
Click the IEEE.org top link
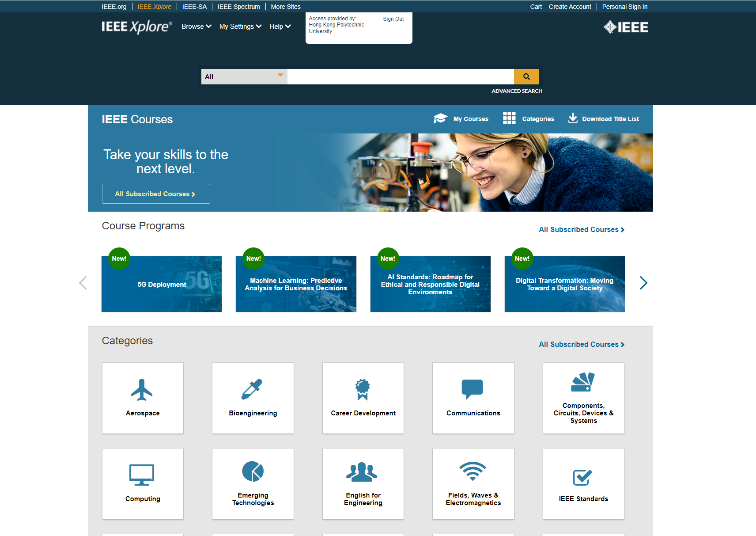114,7
